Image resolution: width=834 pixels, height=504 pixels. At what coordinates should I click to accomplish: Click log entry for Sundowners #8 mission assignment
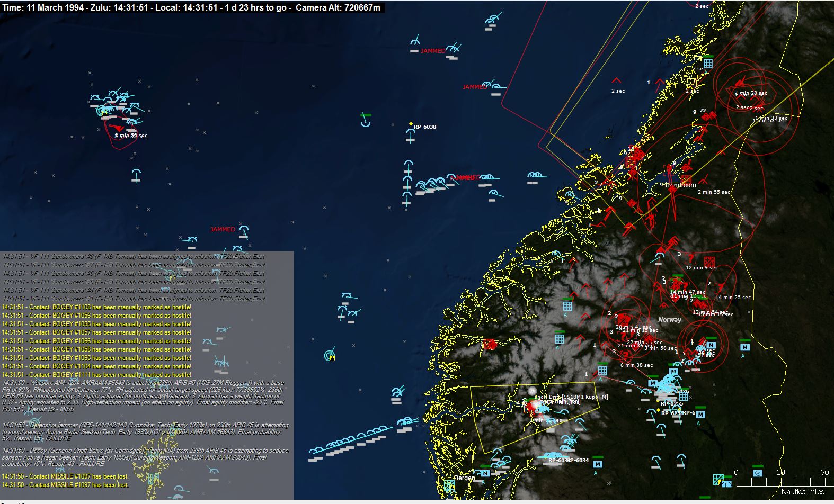(134, 257)
